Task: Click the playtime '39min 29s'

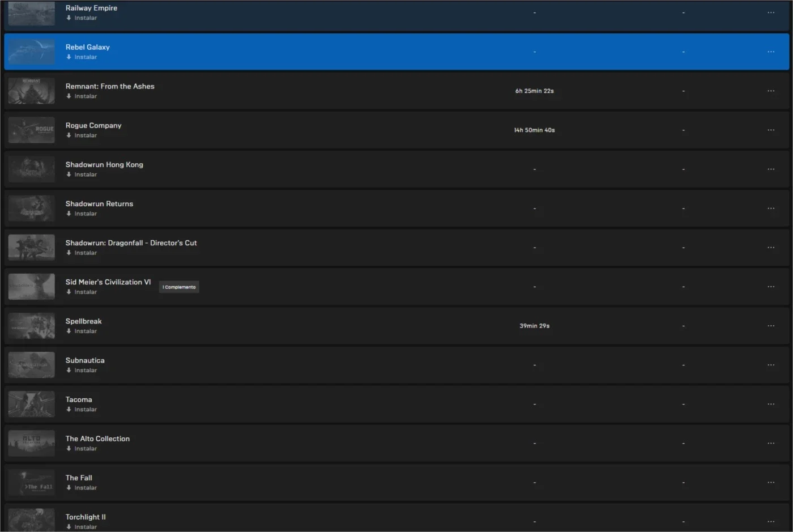Action: (535, 325)
